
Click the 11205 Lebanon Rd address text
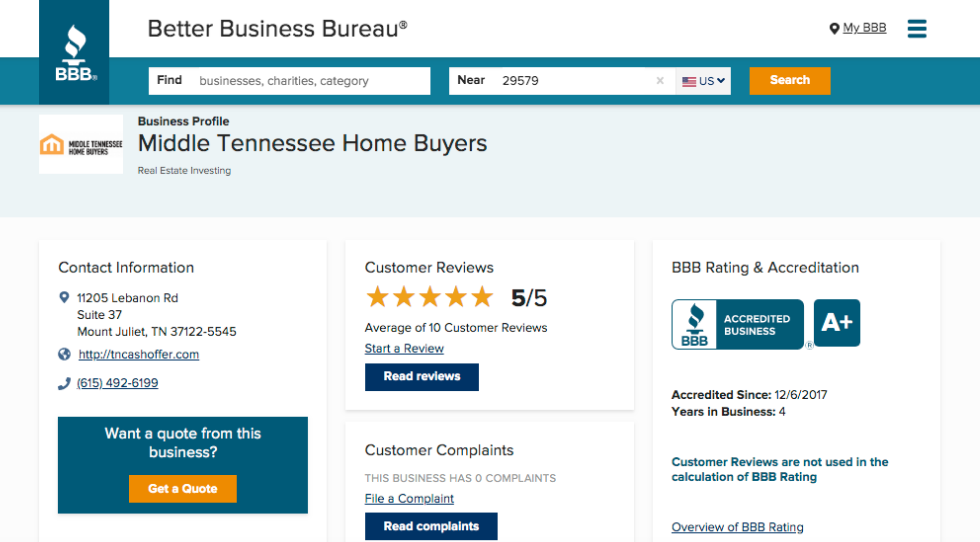pos(128,298)
